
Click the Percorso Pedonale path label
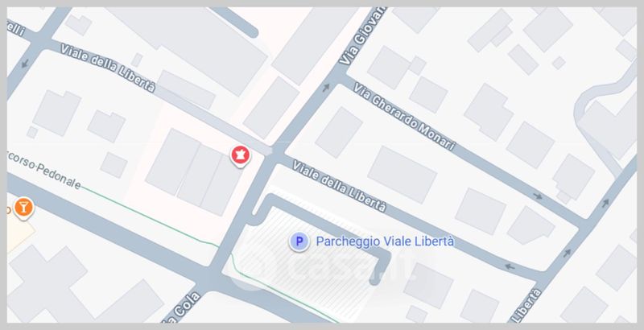click(x=43, y=171)
